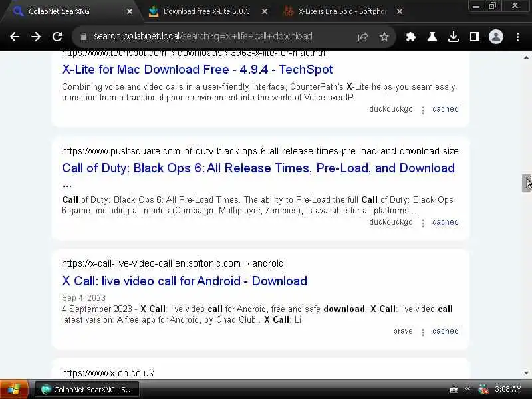Expand options dots beside X Call cached
532x399 pixels.
point(423,332)
